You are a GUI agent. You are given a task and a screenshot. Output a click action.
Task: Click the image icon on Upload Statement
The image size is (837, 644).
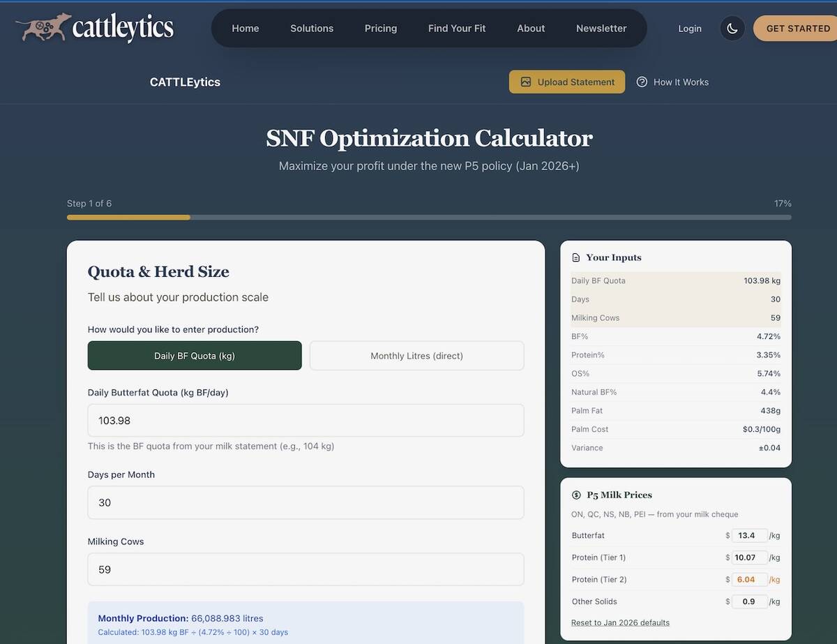coord(525,82)
